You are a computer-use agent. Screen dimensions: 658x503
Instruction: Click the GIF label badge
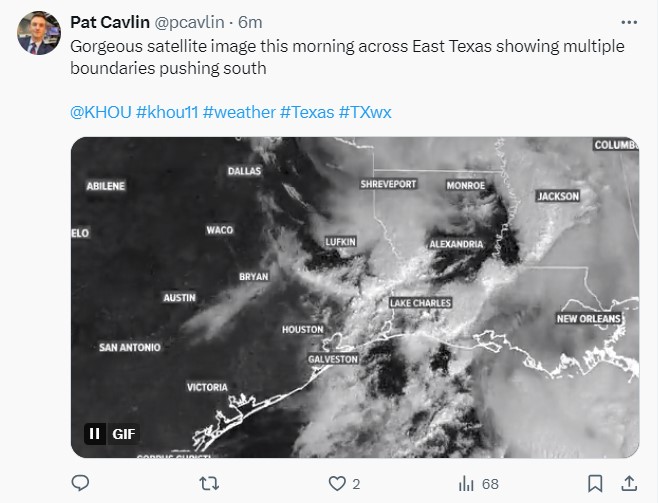[123, 434]
